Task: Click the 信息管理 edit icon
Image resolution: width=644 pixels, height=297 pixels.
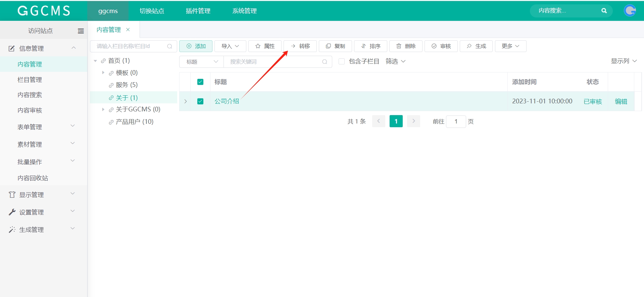Action: click(12, 48)
